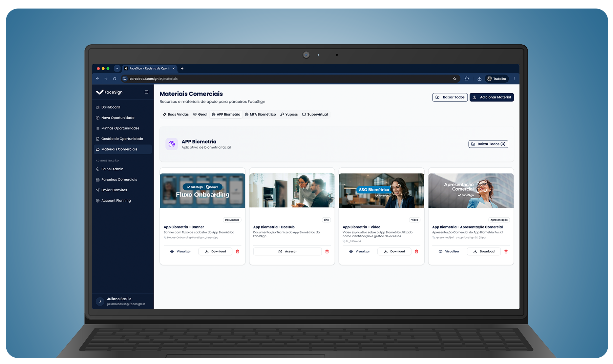Screen dimensions: 613x364
Task: Open the Trabalho profile menu
Action: 497,79
